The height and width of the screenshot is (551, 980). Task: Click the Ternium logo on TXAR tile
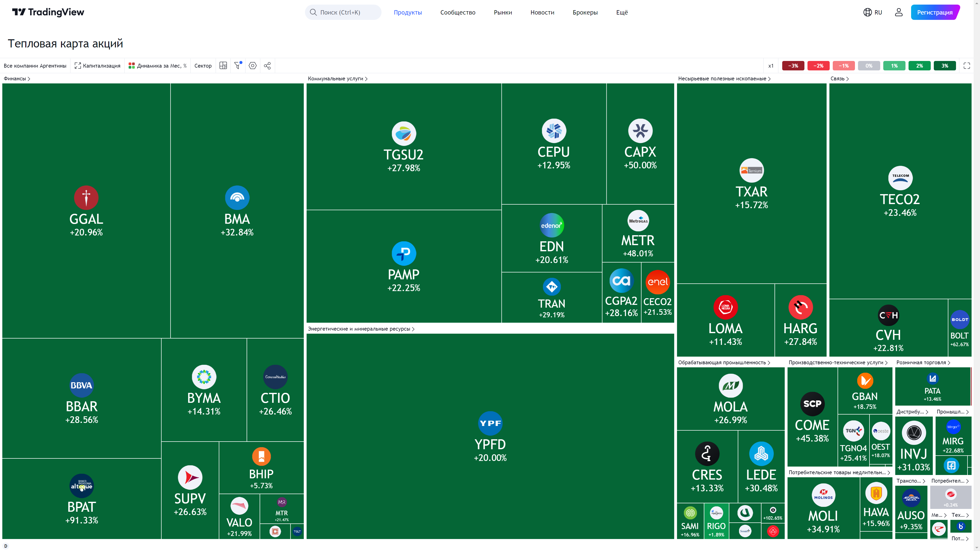click(751, 170)
